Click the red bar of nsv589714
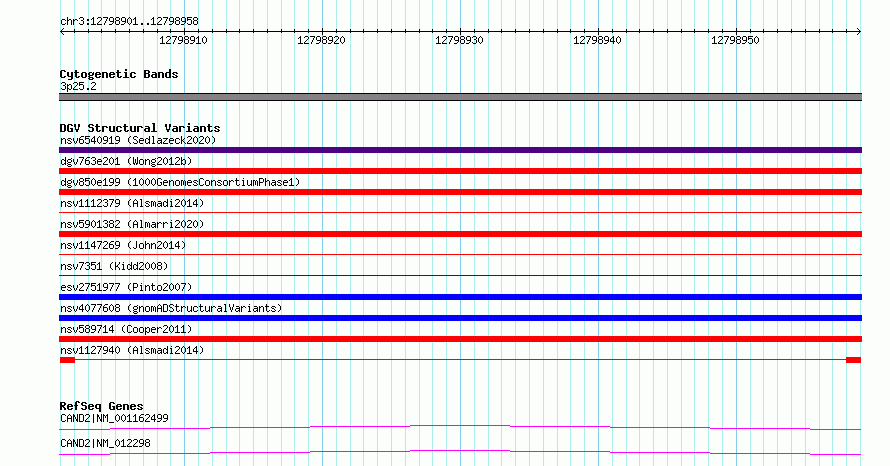 click(x=460, y=339)
